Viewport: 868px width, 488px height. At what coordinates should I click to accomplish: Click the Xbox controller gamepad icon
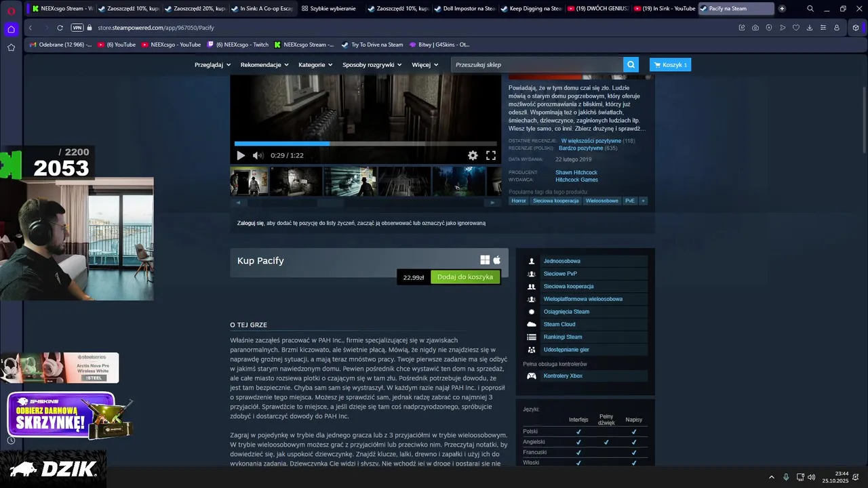532,375
